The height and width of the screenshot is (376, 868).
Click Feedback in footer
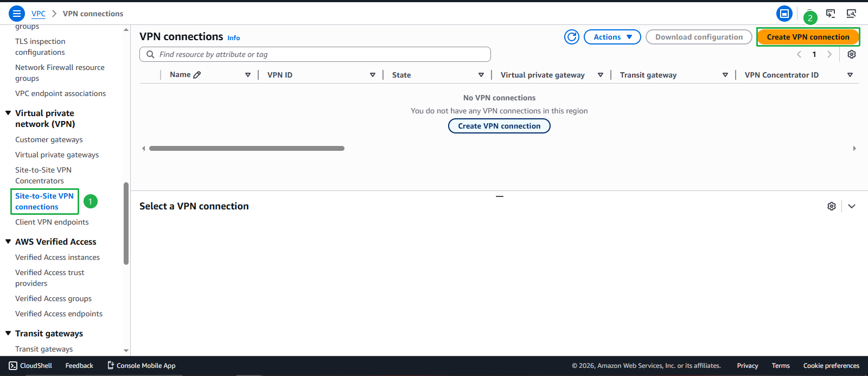79,366
